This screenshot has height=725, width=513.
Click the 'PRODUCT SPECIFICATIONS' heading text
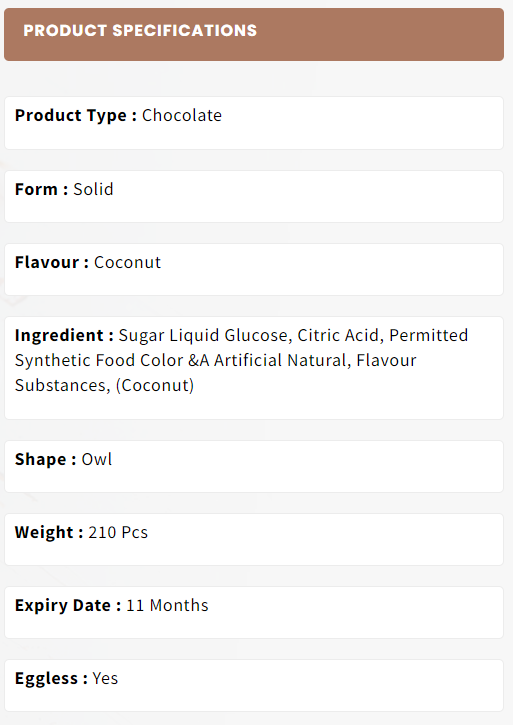point(140,31)
